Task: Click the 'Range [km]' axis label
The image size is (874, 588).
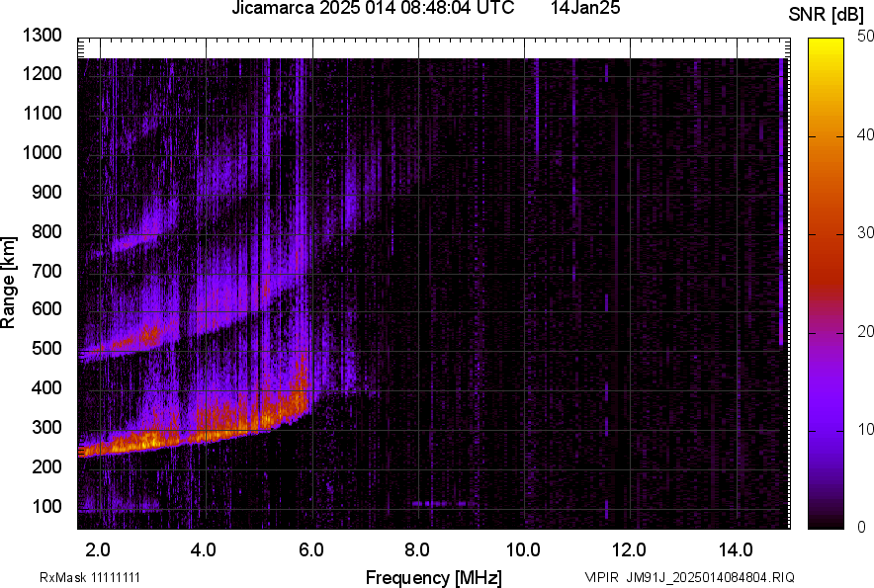Action: click(x=8, y=283)
